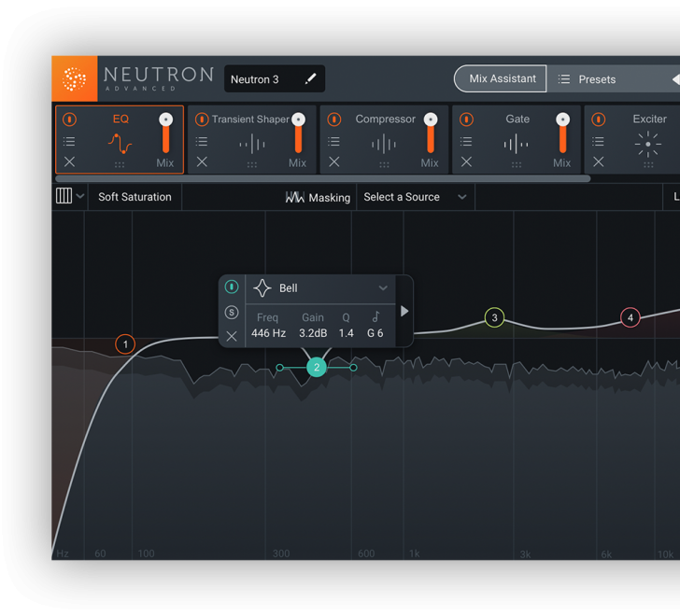This screenshot has width=680, height=616.
Task: Adjust the EQ Mix slider
Action: tap(165, 133)
